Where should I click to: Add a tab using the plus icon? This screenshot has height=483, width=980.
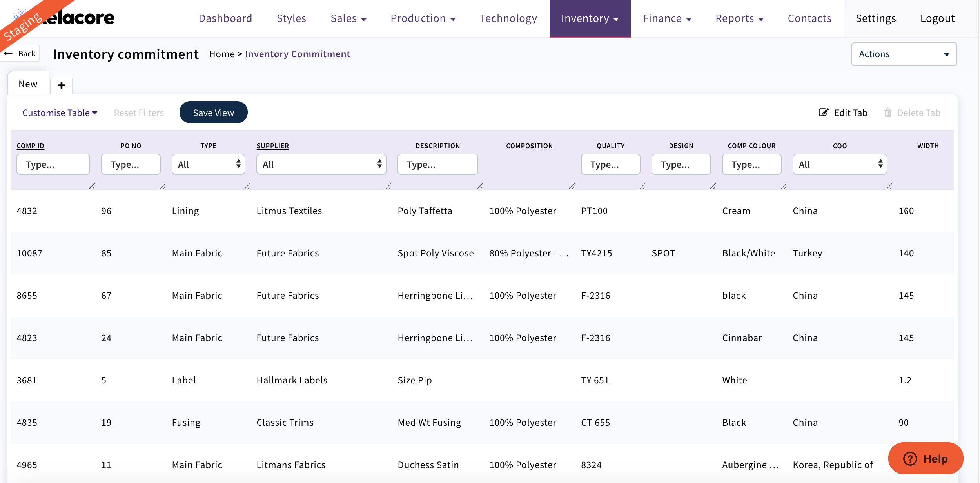tap(61, 85)
